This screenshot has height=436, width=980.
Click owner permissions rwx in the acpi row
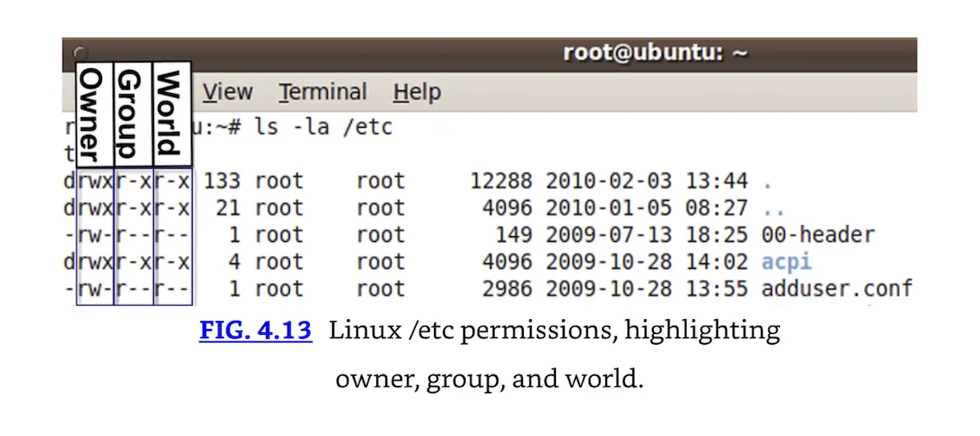pyautogui.click(x=95, y=262)
